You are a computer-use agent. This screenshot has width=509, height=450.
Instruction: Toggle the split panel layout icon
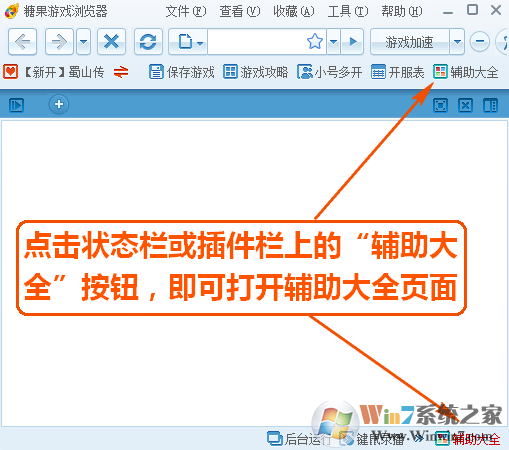490,105
